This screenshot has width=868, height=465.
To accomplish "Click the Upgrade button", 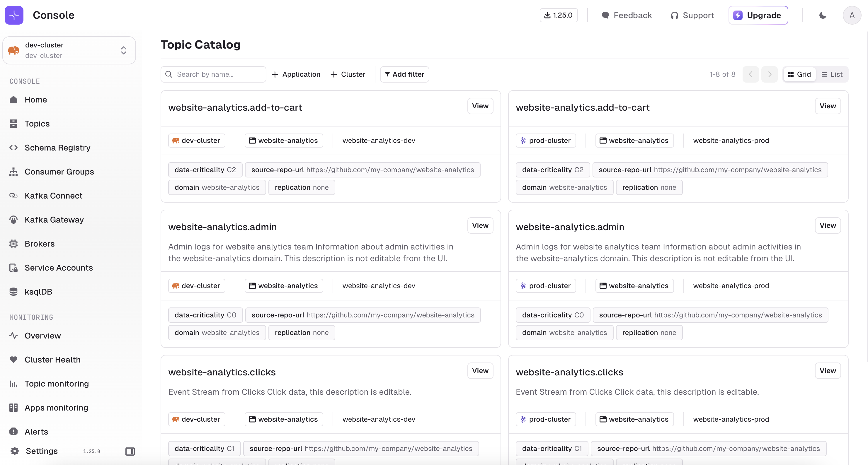I will 758,15.
